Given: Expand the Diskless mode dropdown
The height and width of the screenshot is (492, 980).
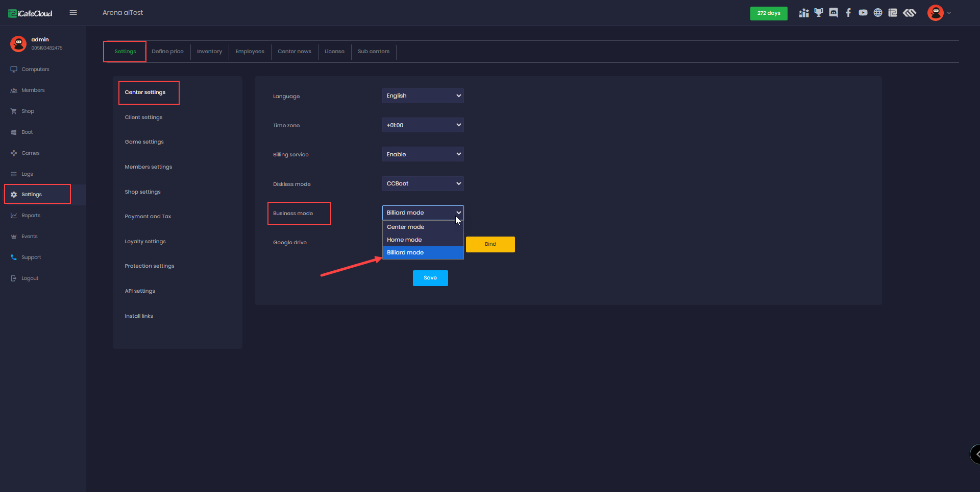Looking at the screenshot, I should pos(423,184).
